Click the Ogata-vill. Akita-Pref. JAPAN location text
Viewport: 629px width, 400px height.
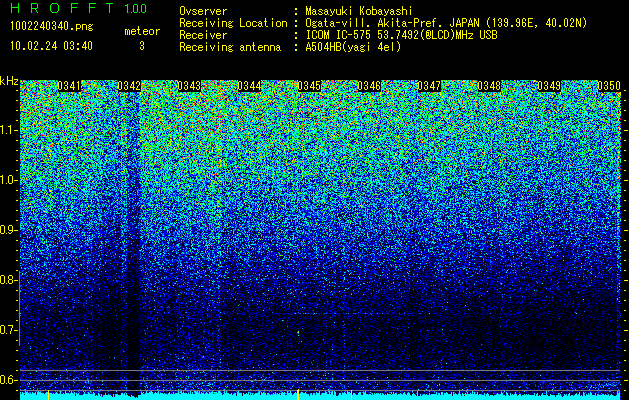coord(446,23)
